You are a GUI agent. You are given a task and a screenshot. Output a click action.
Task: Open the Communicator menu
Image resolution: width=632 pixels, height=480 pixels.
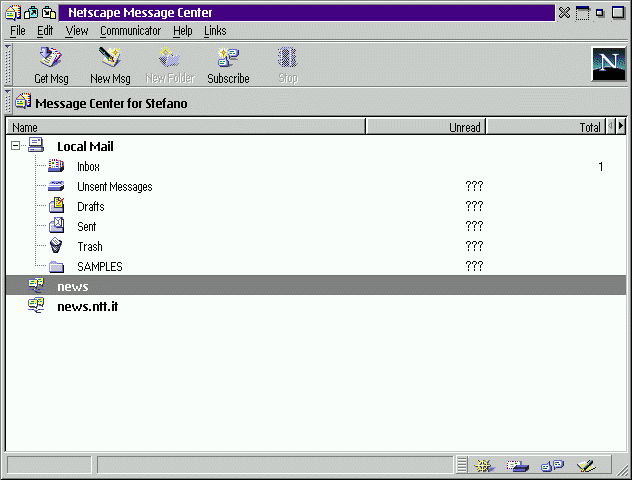[x=130, y=31]
